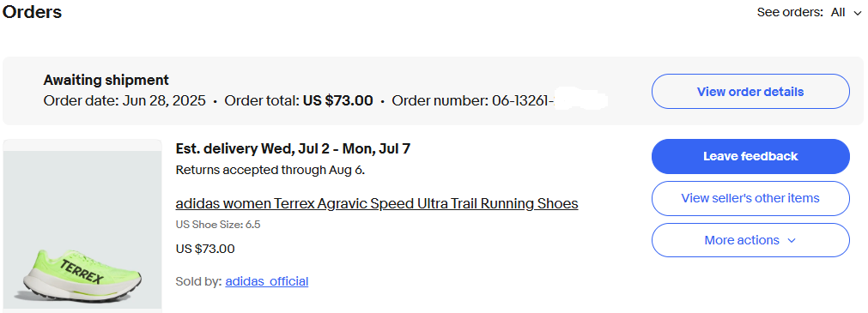Expand the More actions menu
The height and width of the screenshot is (313, 868).
750,240
